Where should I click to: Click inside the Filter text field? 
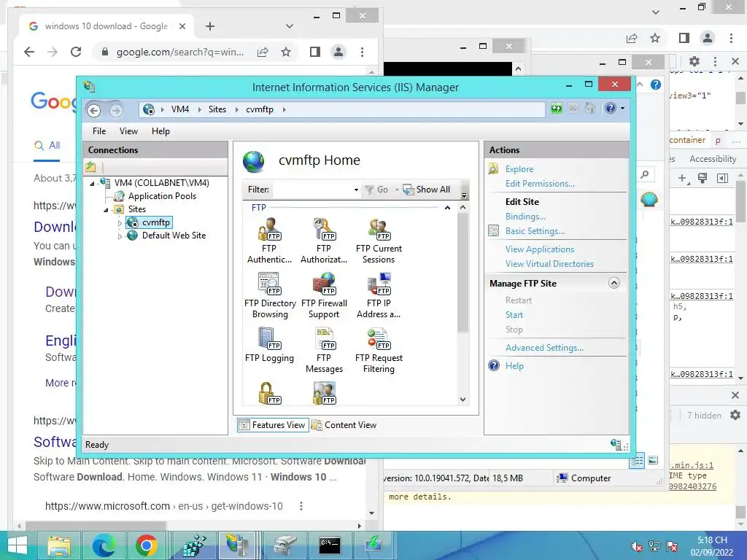[x=313, y=190]
